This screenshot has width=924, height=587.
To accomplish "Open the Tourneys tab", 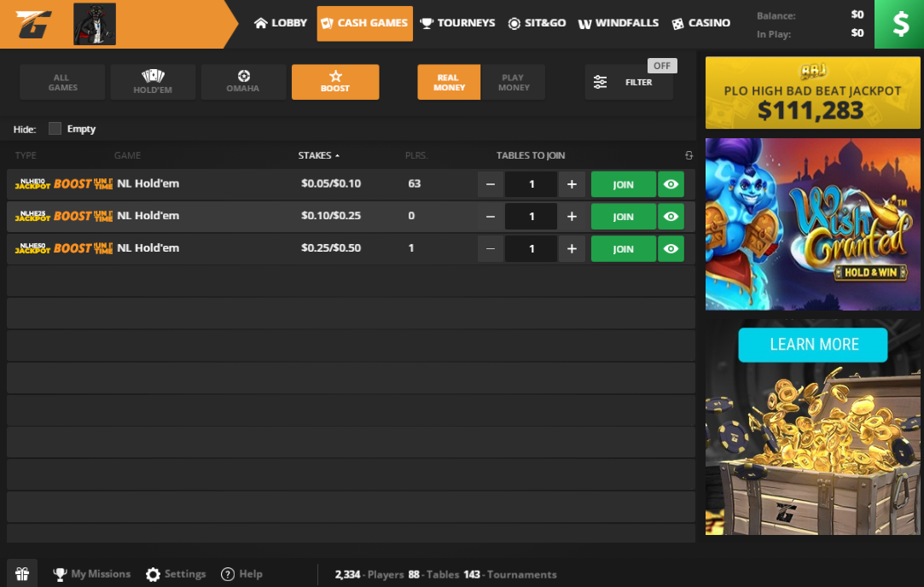I will [x=458, y=23].
